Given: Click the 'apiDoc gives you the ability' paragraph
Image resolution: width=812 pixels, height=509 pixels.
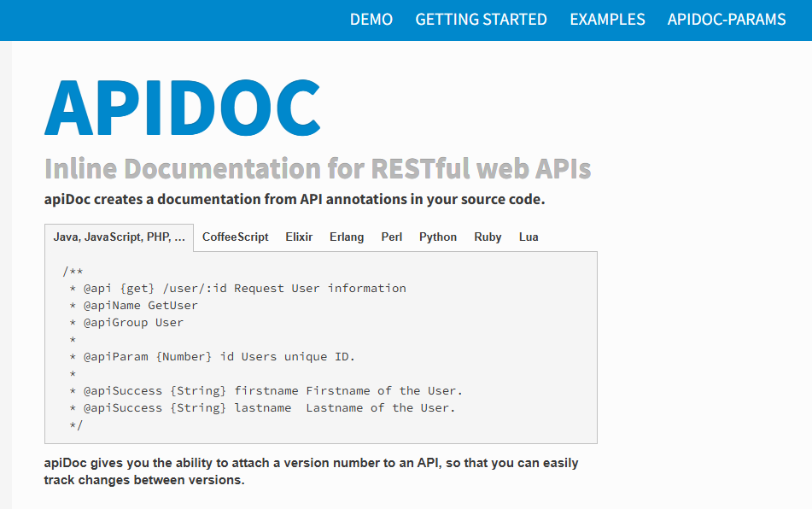Looking at the screenshot, I should point(312,471).
